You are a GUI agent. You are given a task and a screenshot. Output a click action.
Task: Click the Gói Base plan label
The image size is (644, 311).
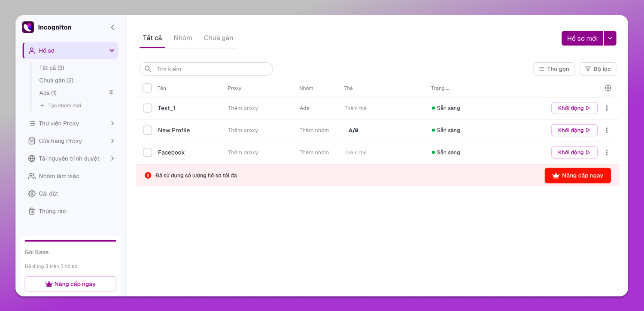36,252
